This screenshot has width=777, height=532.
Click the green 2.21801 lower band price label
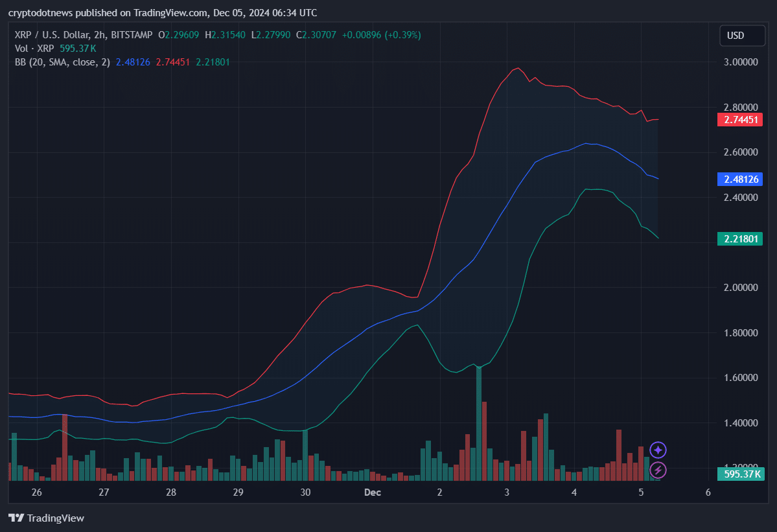point(740,238)
